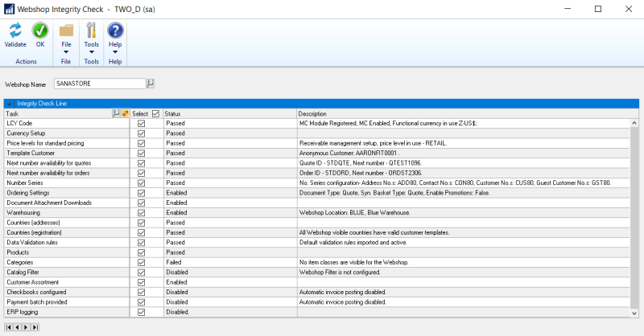Expand the Help dropdown arrow
This screenshot has height=336, width=644.
click(x=115, y=52)
